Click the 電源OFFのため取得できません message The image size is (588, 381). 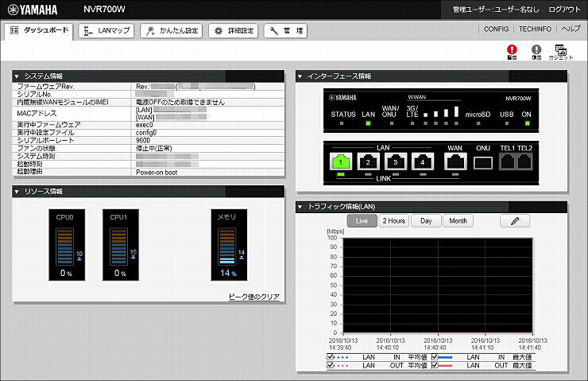pos(180,102)
